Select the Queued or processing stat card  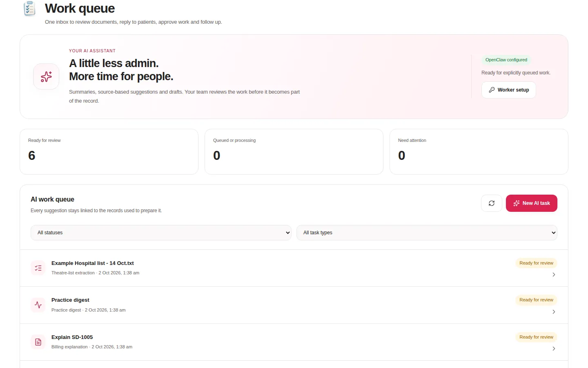coord(294,152)
